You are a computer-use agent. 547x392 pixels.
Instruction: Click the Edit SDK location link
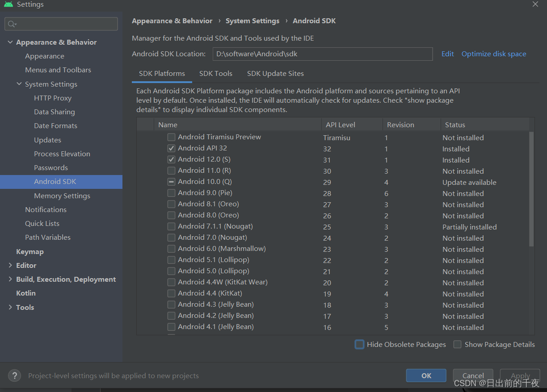coord(447,54)
